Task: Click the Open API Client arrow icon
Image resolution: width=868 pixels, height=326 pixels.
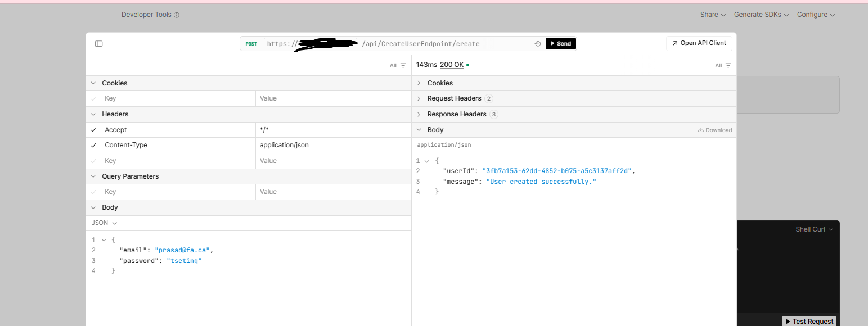Action: 674,43
